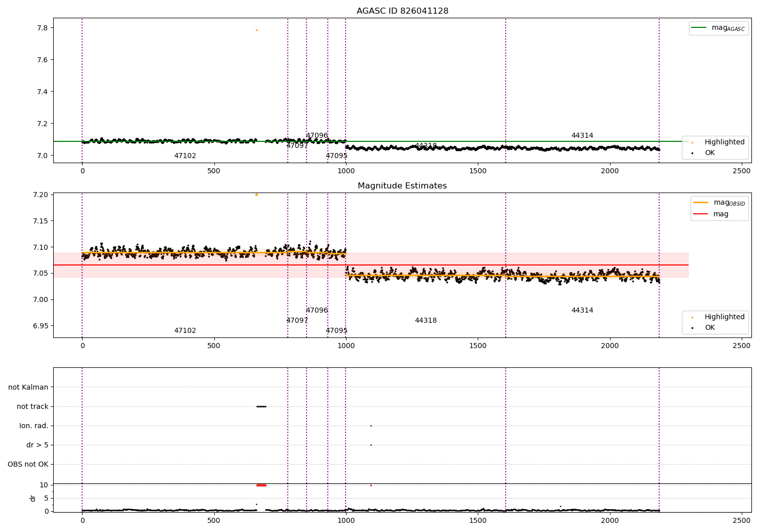Click the 2500 x-axis tick in bottom plot
The width and height of the screenshot is (760, 532).
pos(742,520)
